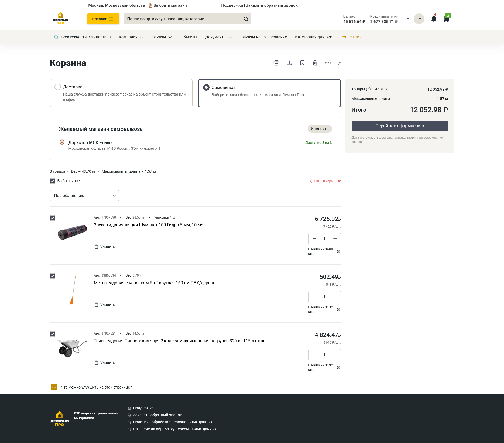
Task: Decrease quantity of Тачка садовая
Action: pyautogui.click(x=314, y=355)
